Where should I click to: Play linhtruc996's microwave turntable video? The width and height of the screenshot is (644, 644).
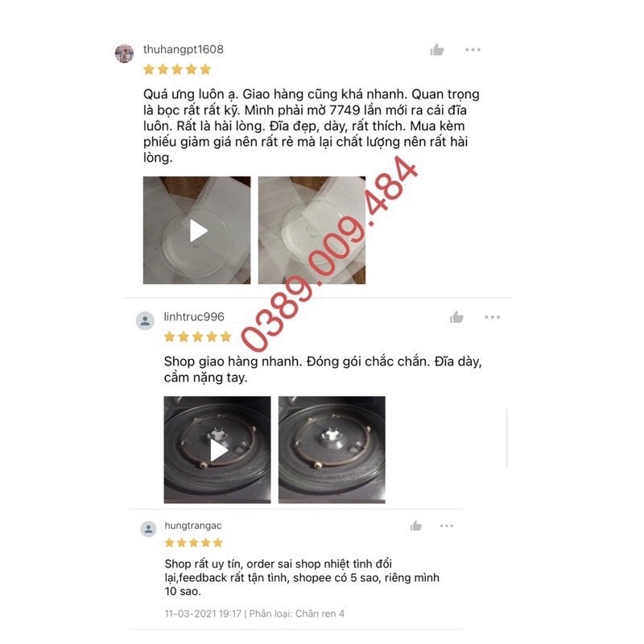tap(217, 450)
